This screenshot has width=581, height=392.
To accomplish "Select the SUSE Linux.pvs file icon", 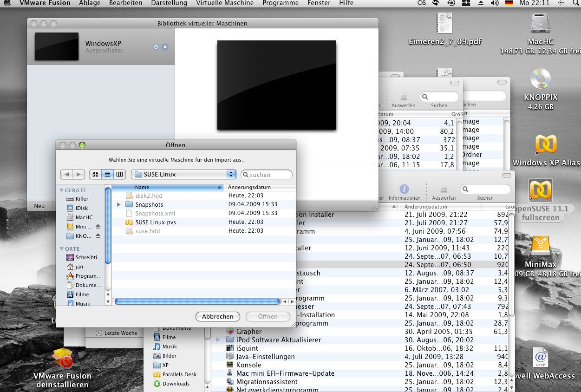I will [129, 222].
